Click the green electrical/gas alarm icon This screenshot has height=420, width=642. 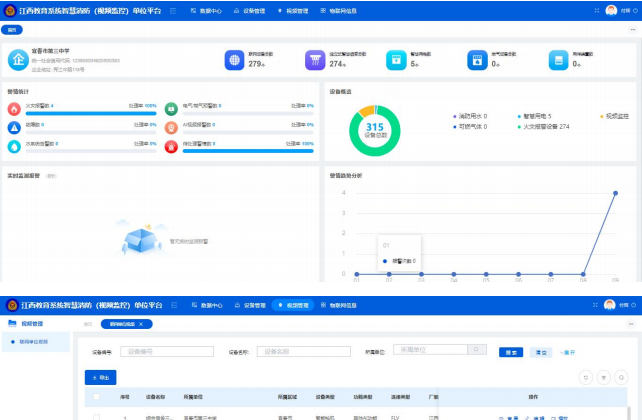171,108
